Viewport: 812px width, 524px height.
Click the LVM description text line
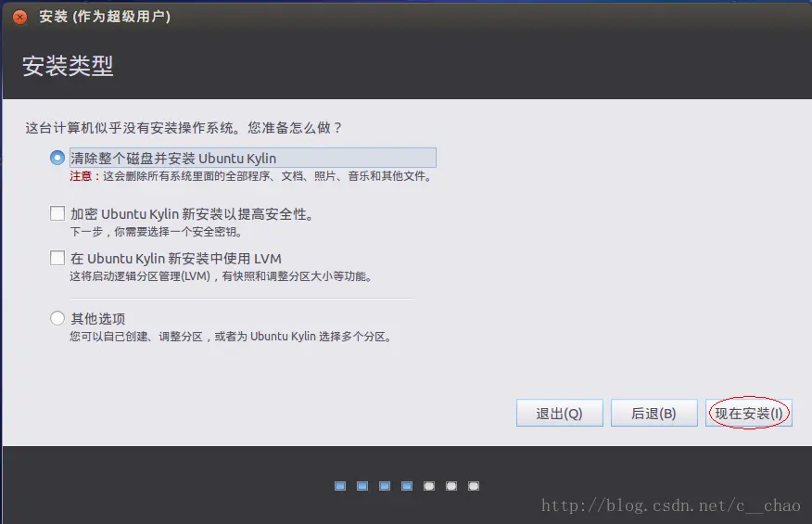coord(222,276)
